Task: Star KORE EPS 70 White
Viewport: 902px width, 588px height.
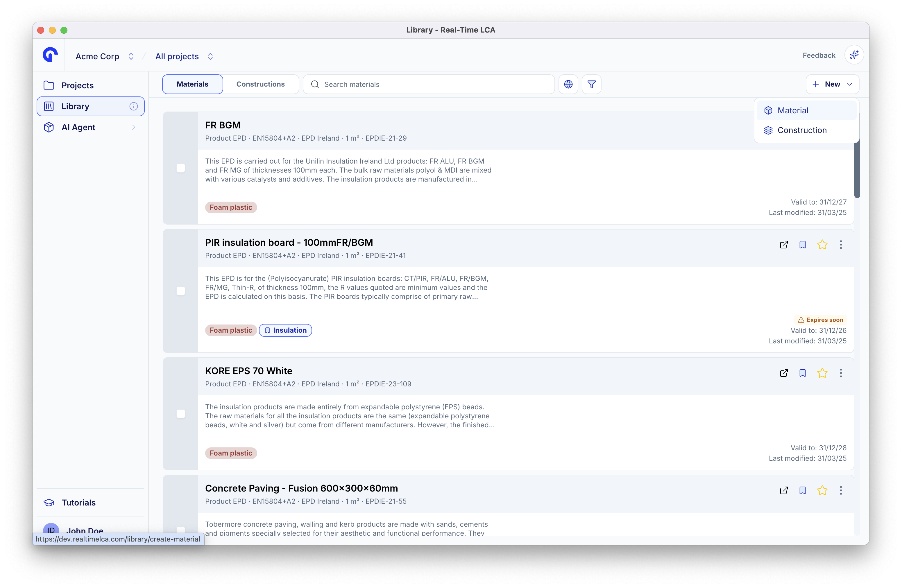Action: 822,373
